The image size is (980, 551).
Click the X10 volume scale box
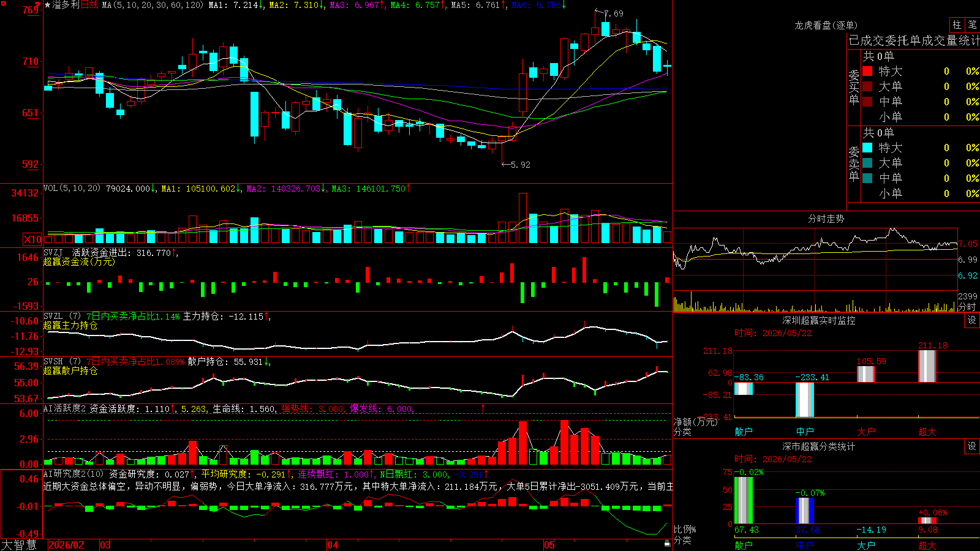(x=32, y=239)
